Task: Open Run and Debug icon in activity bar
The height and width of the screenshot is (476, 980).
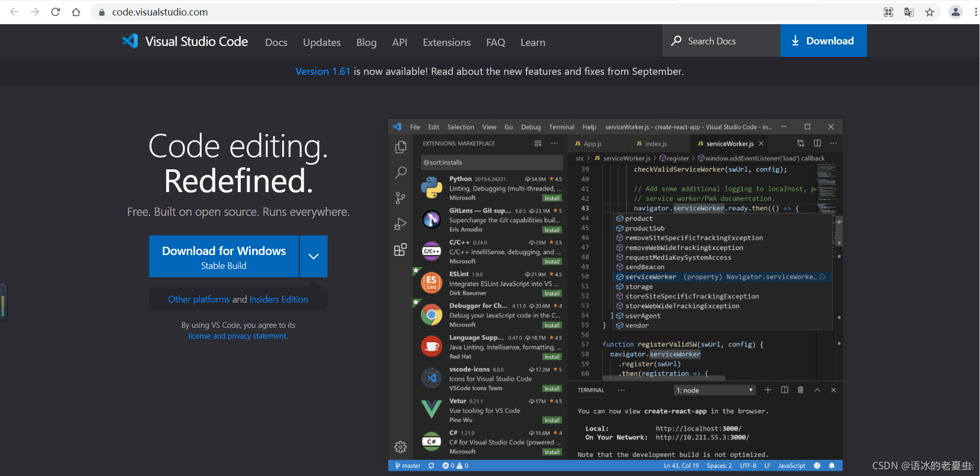Action: point(400,224)
